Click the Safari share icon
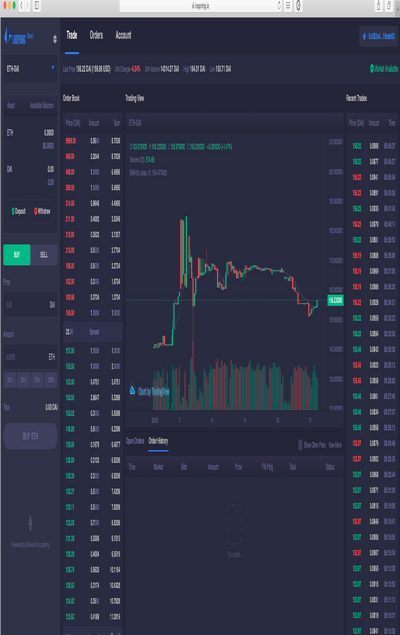400x635 pixels. (x=379, y=6)
